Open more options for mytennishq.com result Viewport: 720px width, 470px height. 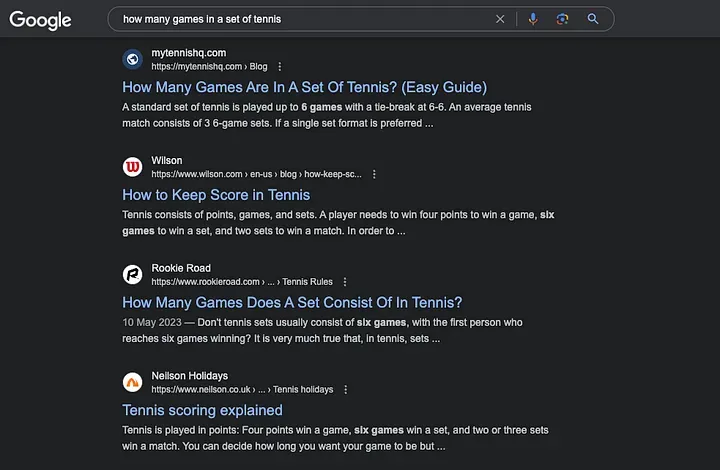280,67
